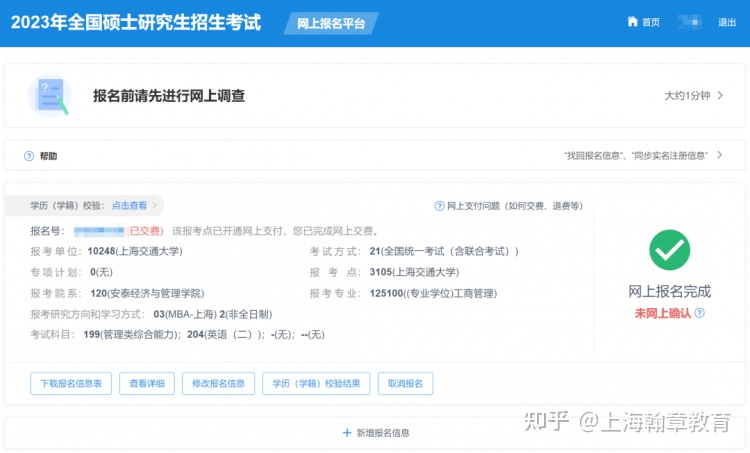Open the 帮助 help section
The image size is (750, 453).
coord(48,156)
